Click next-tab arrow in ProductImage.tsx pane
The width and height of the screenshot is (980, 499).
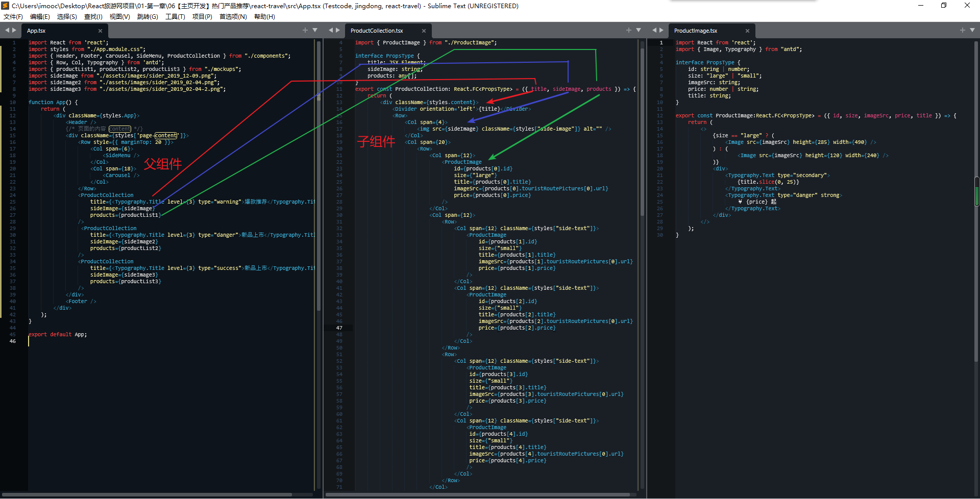click(661, 31)
